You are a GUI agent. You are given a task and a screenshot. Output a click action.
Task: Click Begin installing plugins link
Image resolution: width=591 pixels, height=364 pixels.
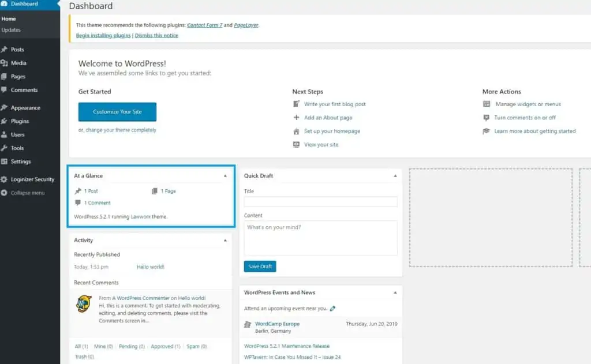point(103,35)
